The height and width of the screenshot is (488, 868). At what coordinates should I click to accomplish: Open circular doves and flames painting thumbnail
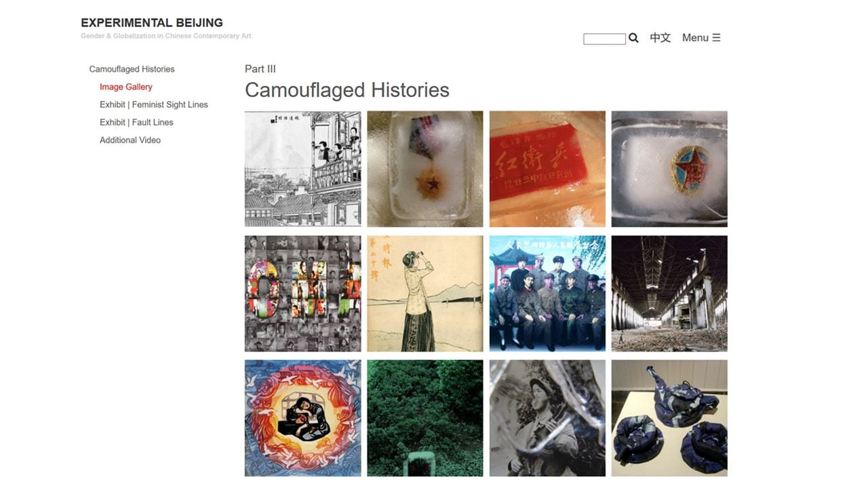click(x=302, y=418)
